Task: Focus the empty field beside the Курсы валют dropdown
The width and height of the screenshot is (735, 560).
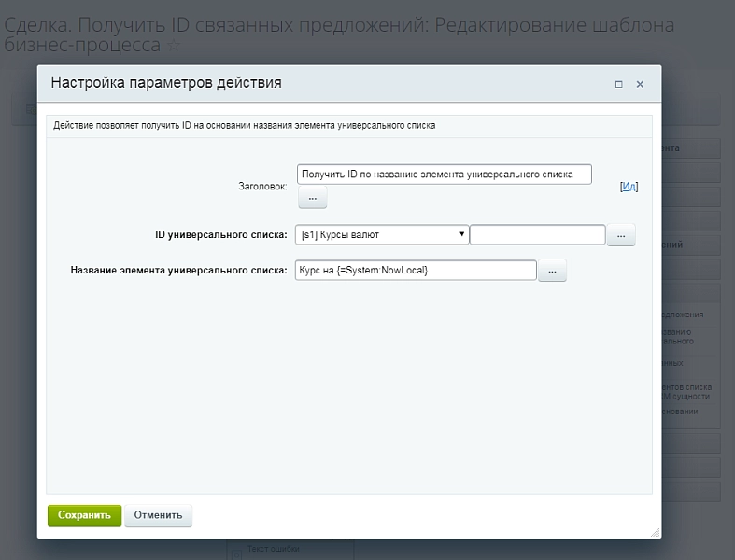Action: coord(537,235)
